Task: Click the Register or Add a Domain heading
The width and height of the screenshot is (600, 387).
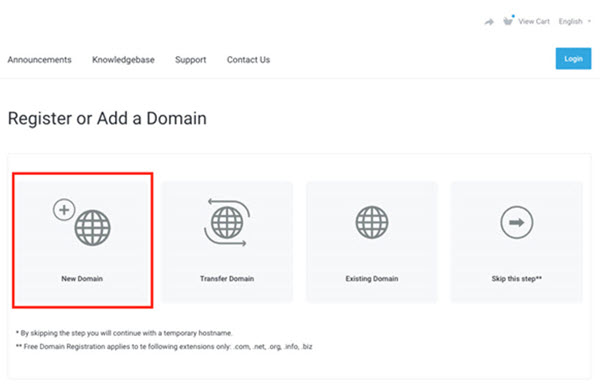Action: coord(107,118)
